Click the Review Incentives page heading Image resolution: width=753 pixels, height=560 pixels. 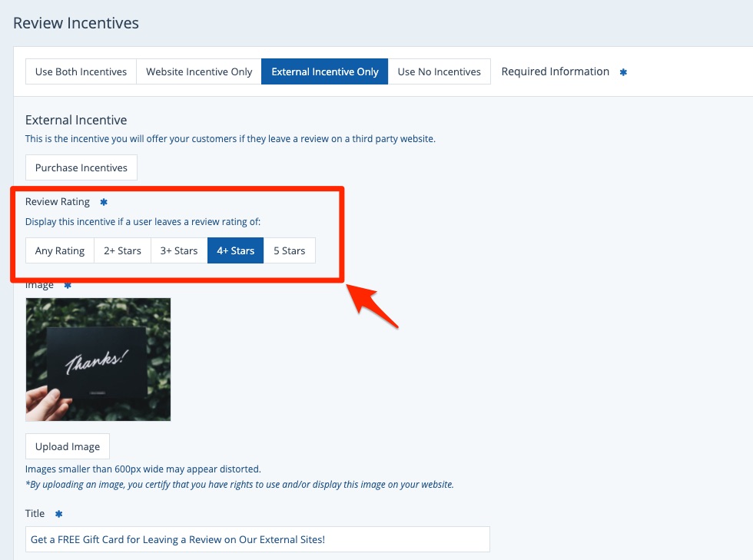(76, 23)
